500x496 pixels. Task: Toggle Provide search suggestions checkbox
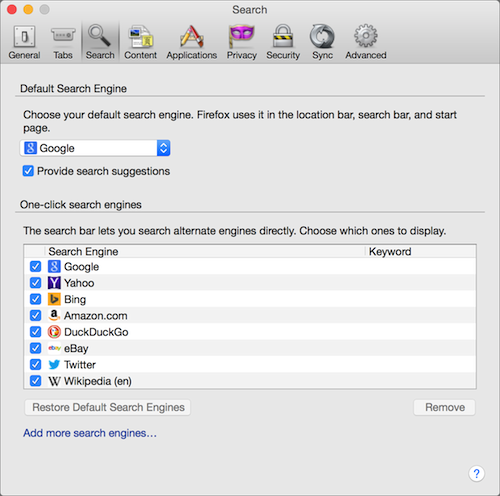point(28,171)
